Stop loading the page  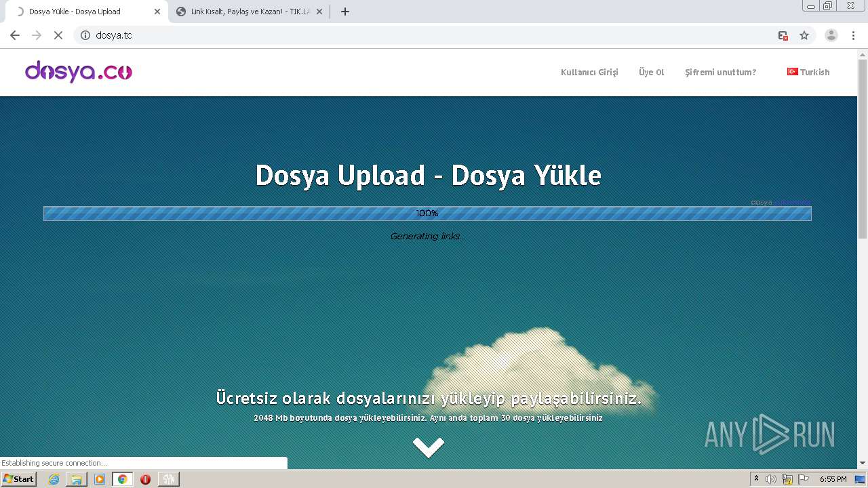point(58,35)
